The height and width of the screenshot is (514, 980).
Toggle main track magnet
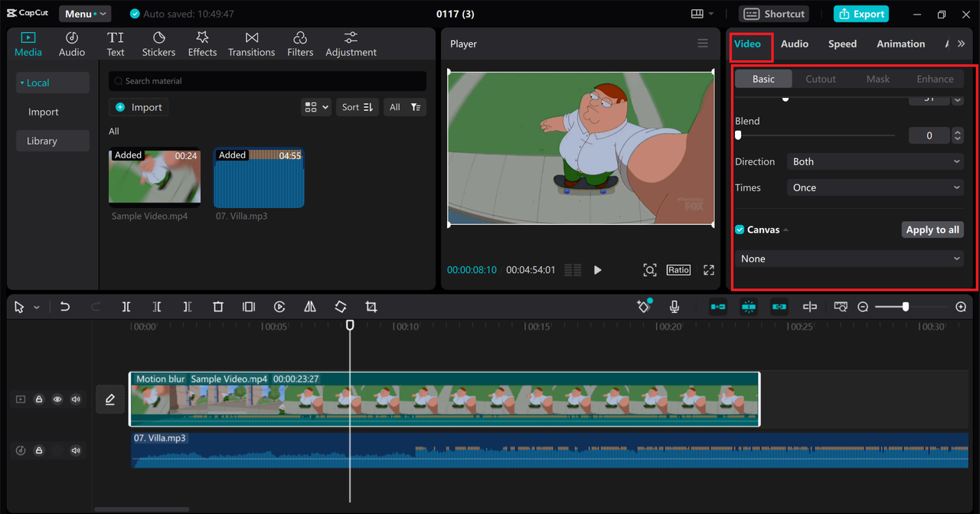pos(718,307)
